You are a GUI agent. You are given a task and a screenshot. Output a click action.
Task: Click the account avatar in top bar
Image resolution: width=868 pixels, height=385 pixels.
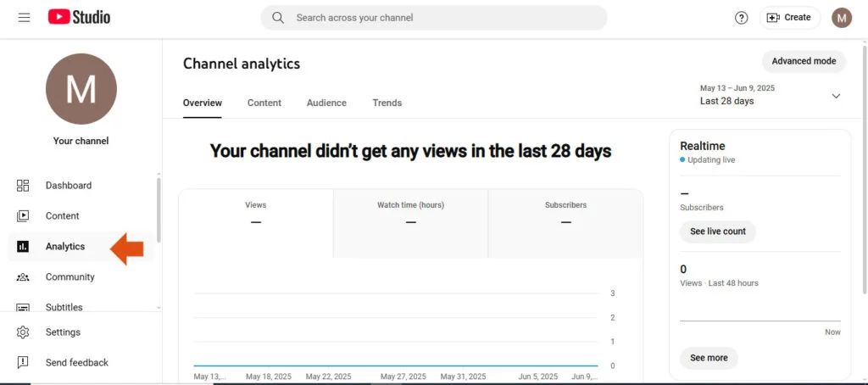[841, 18]
